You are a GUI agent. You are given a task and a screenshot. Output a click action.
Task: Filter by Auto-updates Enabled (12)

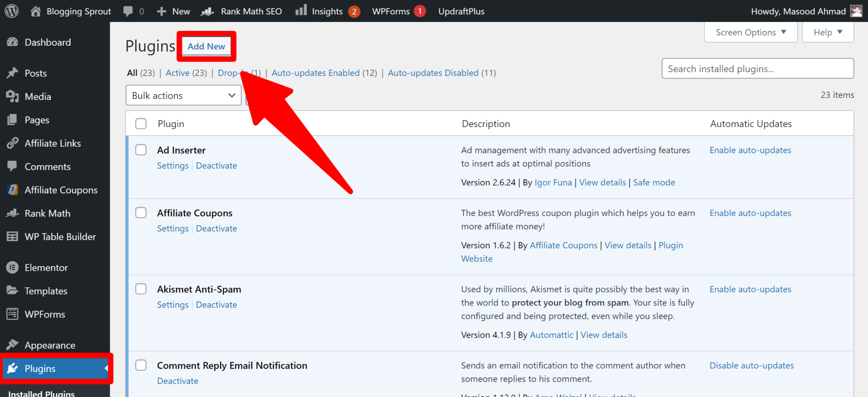[324, 73]
